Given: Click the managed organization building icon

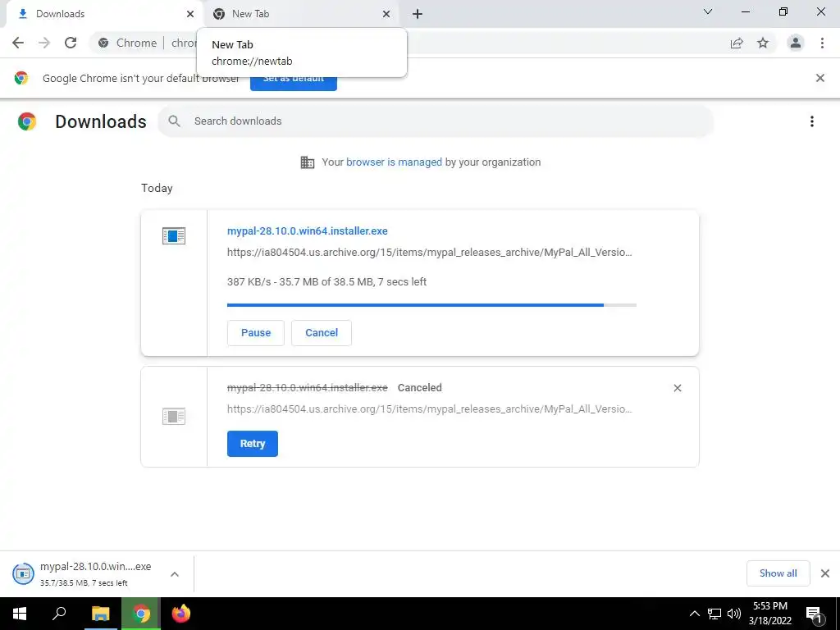Looking at the screenshot, I should 308,162.
